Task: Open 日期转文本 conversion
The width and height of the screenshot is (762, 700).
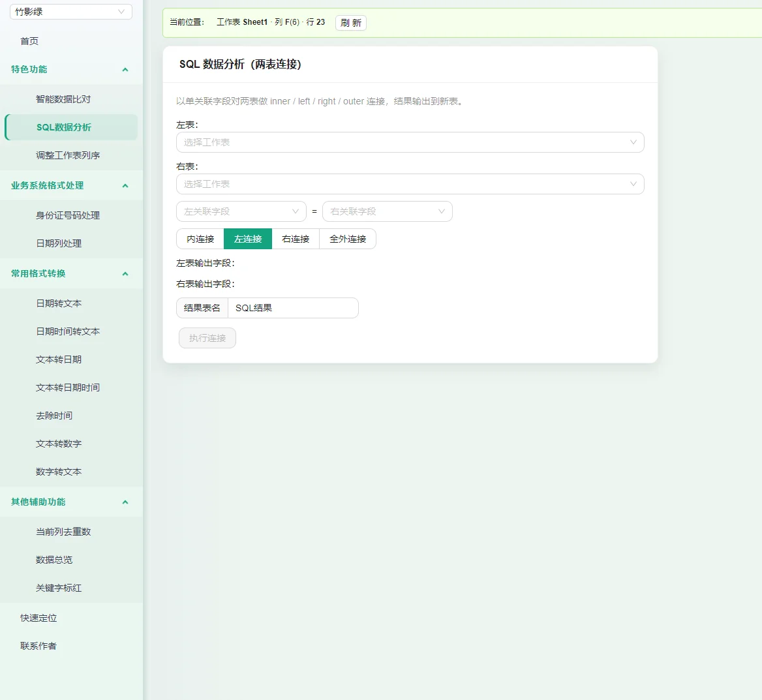Action: click(58, 303)
